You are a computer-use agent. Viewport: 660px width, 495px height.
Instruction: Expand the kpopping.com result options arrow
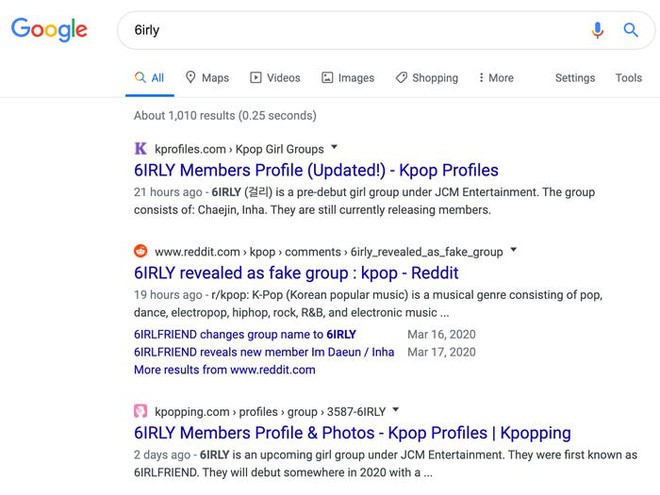pos(396,409)
